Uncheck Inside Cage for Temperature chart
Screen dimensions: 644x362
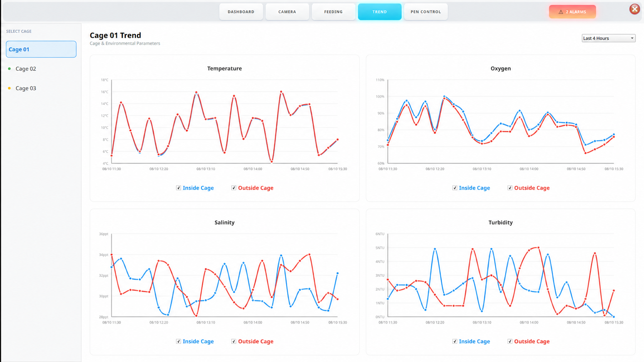tap(179, 188)
